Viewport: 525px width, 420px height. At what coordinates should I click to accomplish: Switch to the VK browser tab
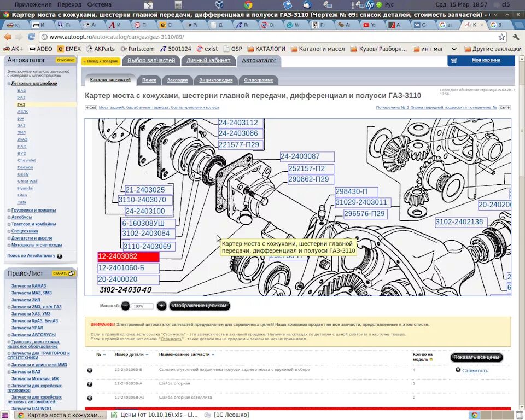[420, 25]
